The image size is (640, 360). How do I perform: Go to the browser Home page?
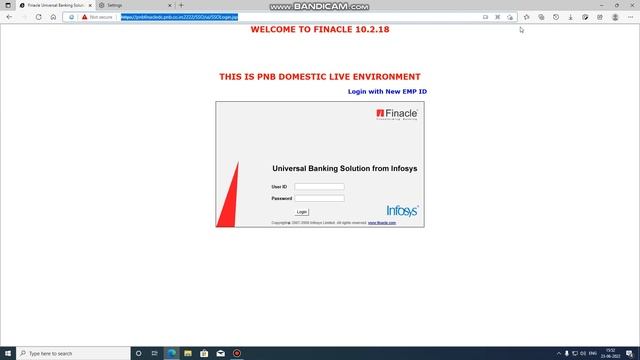pyautogui.click(x=53, y=17)
